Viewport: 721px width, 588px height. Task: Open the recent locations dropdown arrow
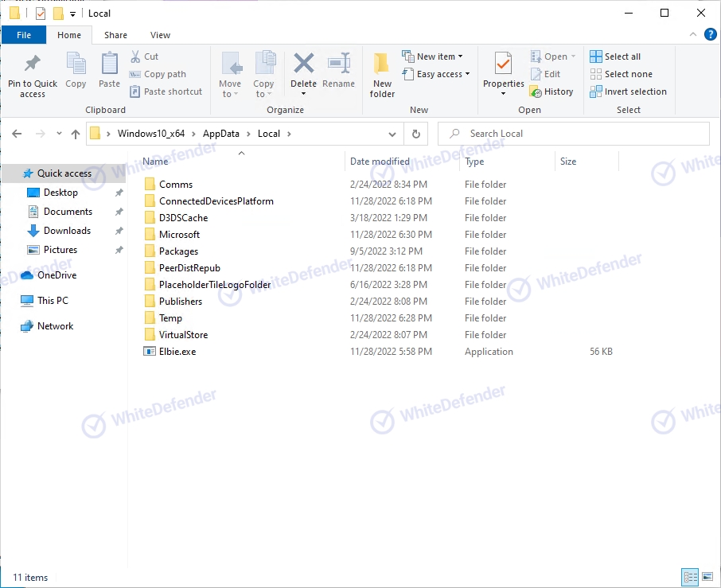pos(59,134)
